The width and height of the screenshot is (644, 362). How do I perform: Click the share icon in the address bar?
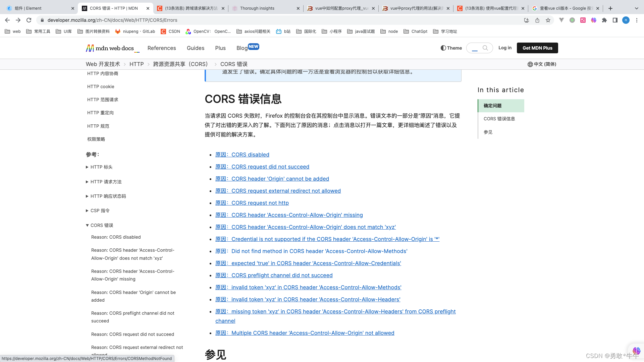click(x=537, y=20)
